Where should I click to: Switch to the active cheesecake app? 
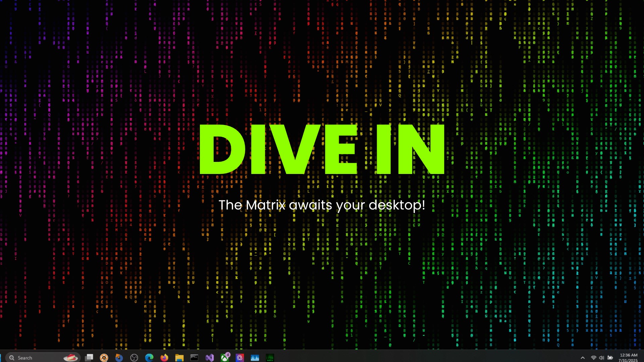(x=71, y=358)
